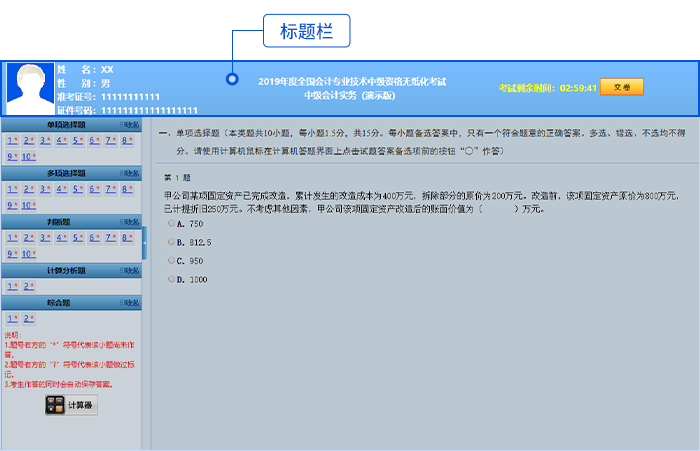Viewport: 700px width, 451px height.
Task: Select option B. 812.5
Action: 171,242
